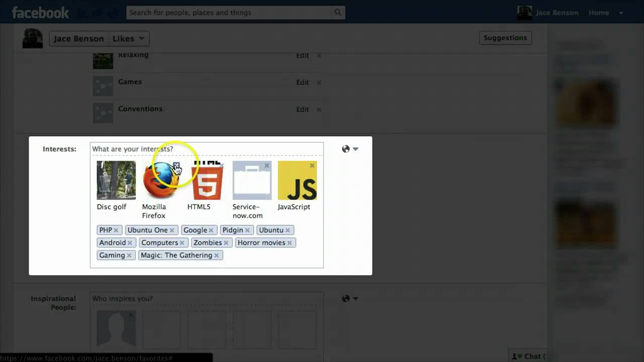Focus the Facebook search box
Image resolution: width=644 pixels, height=362 pixels.
pyautogui.click(x=229, y=13)
